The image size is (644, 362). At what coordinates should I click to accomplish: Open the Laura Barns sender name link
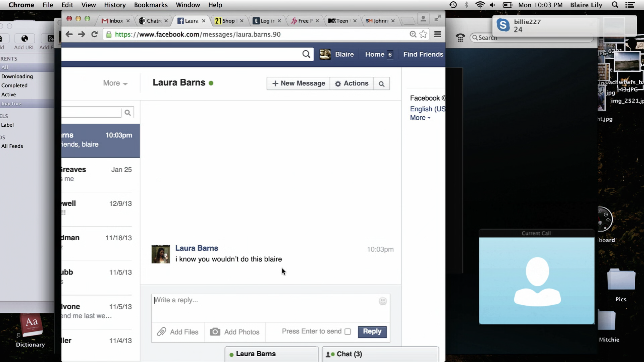point(197,248)
